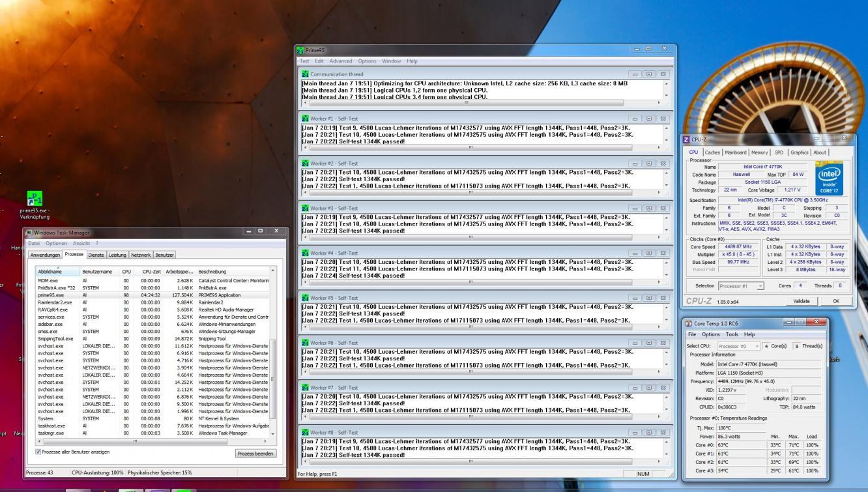Open the Selection Processor #1 dropdown in CPU-Z
The height and width of the screenshot is (492, 868).
pos(741,286)
